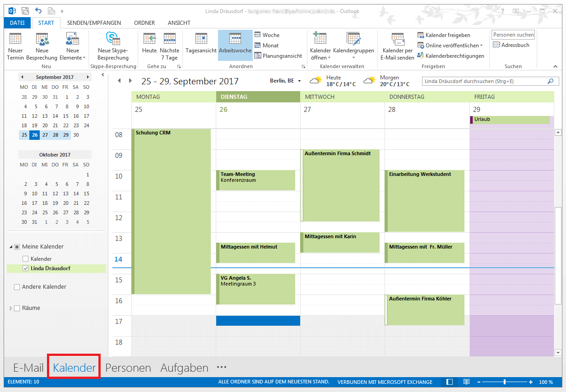Toggle the Andere Kalender checkbox
The height and width of the screenshot is (392, 566).
click(x=17, y=287)
